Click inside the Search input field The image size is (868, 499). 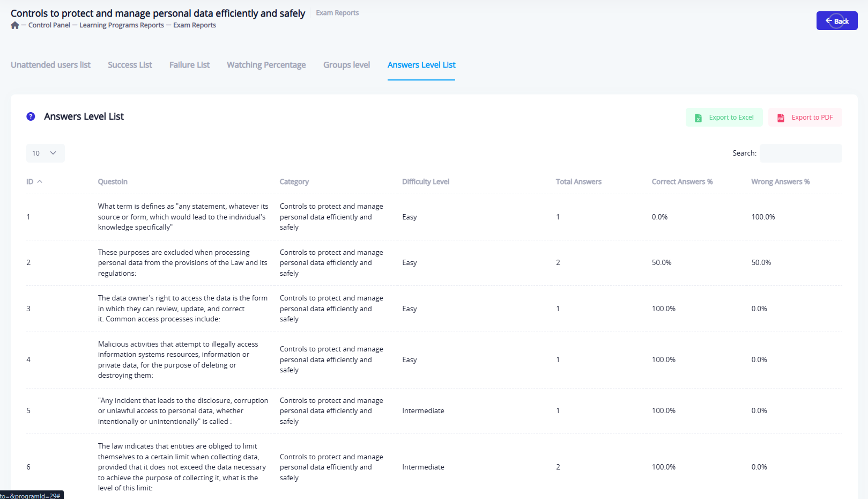(x=800, y=153)
